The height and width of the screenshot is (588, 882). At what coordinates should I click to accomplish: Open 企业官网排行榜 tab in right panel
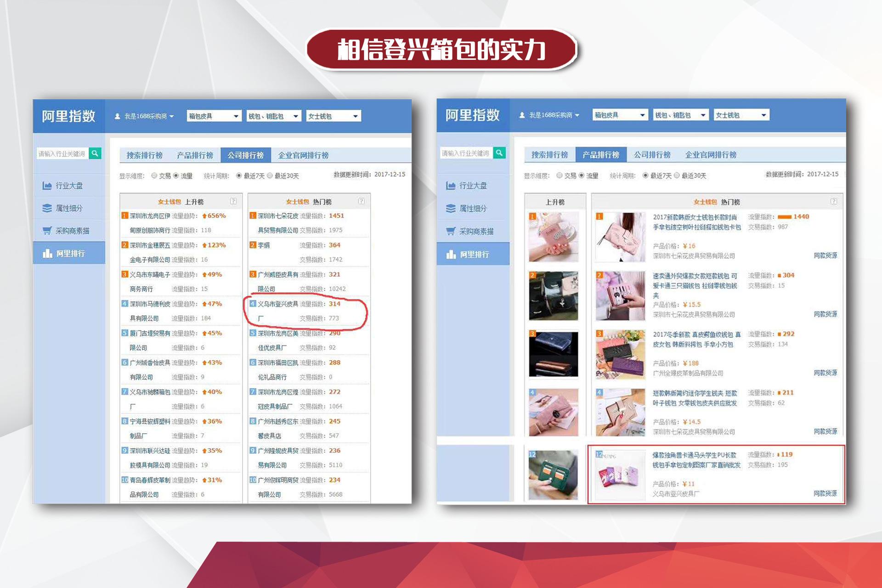(x=711, y=155)
